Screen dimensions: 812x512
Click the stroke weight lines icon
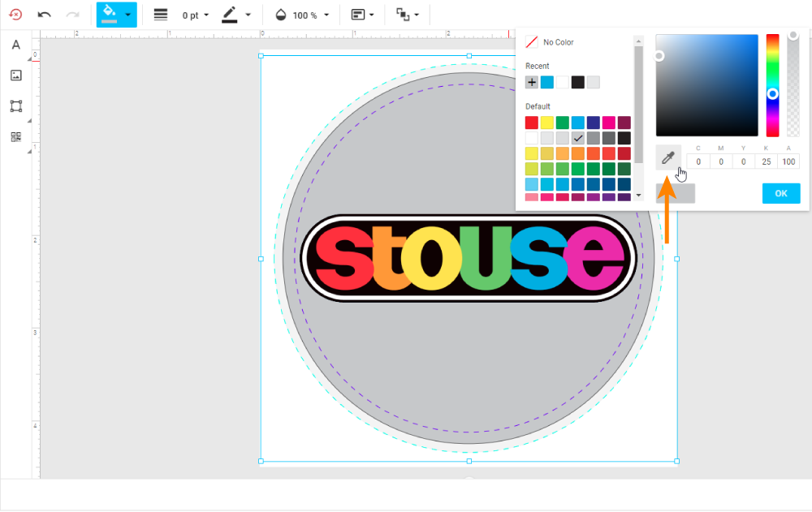[161, 15]
